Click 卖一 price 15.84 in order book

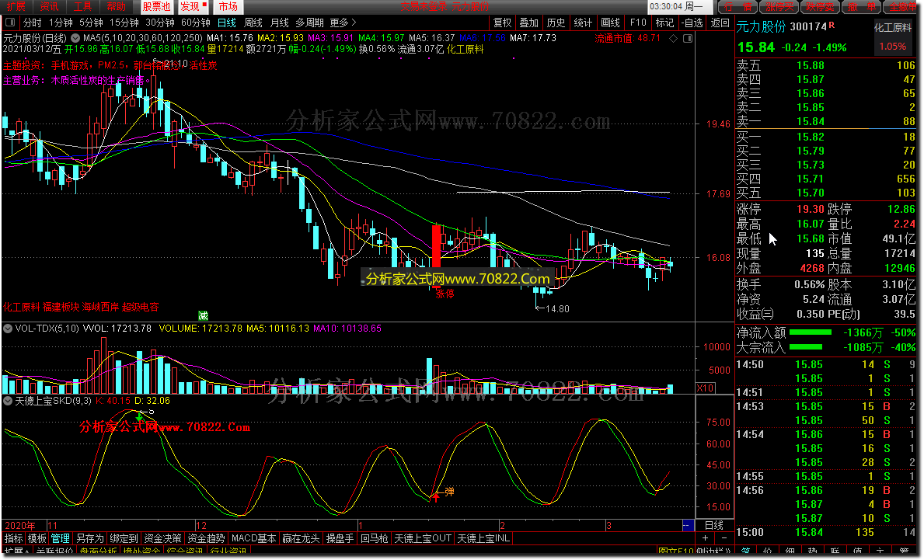(811, 121)
